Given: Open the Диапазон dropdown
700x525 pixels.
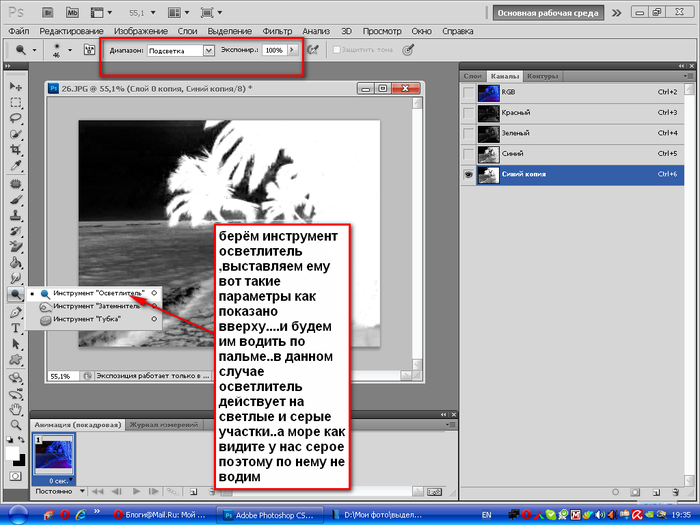Looking at the screenshot, I should tap(208, 50).
